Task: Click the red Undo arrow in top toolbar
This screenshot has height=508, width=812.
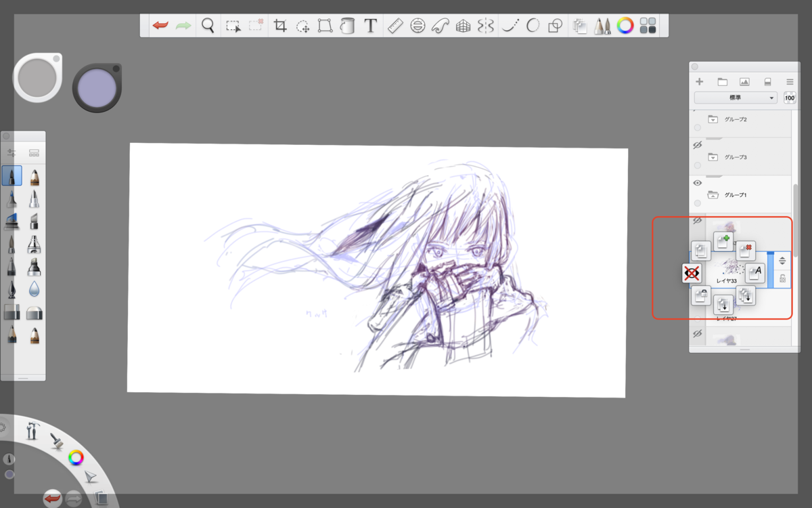Action: (160, 26)
